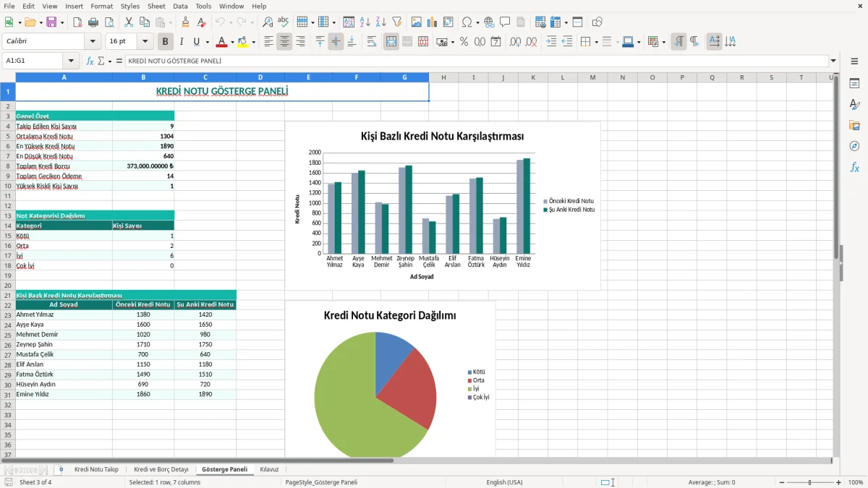
Task: Insert hyperlink icon
Action: coord(489,22)
